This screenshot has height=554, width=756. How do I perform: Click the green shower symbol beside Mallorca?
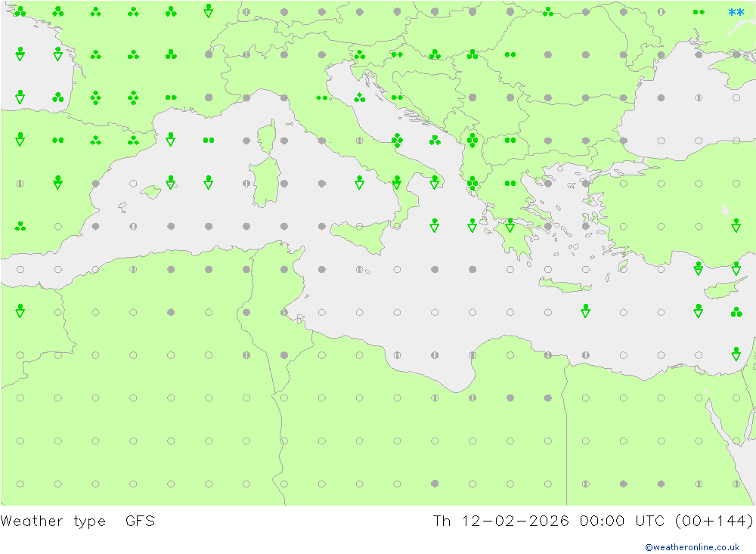click(171, 182)
